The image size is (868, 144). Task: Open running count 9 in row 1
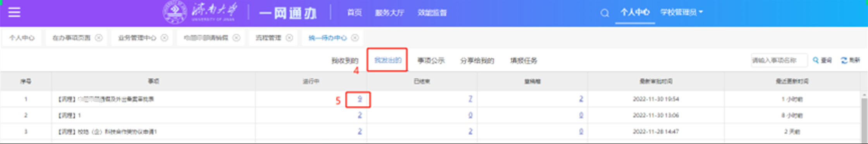point(360,99)
